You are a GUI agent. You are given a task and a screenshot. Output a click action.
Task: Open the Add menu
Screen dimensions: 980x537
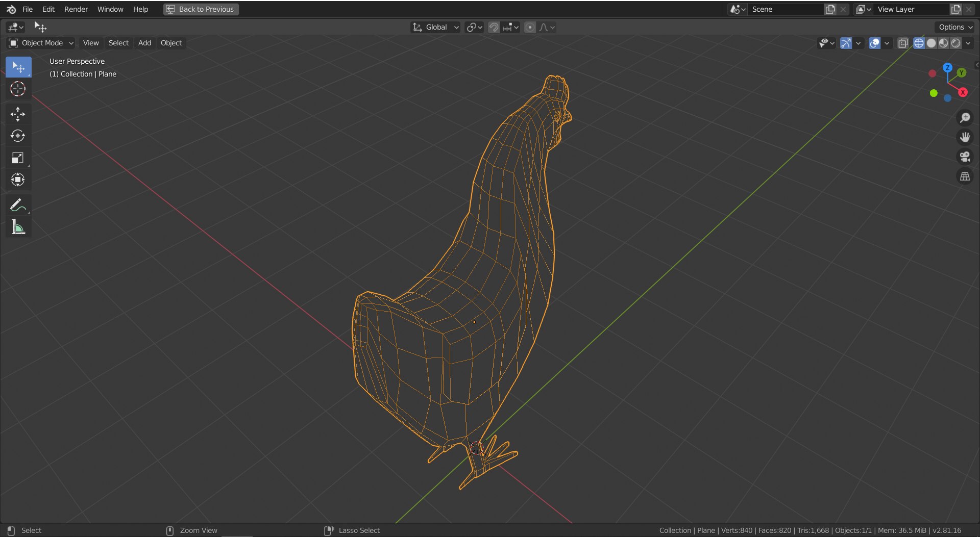(144, 43)
